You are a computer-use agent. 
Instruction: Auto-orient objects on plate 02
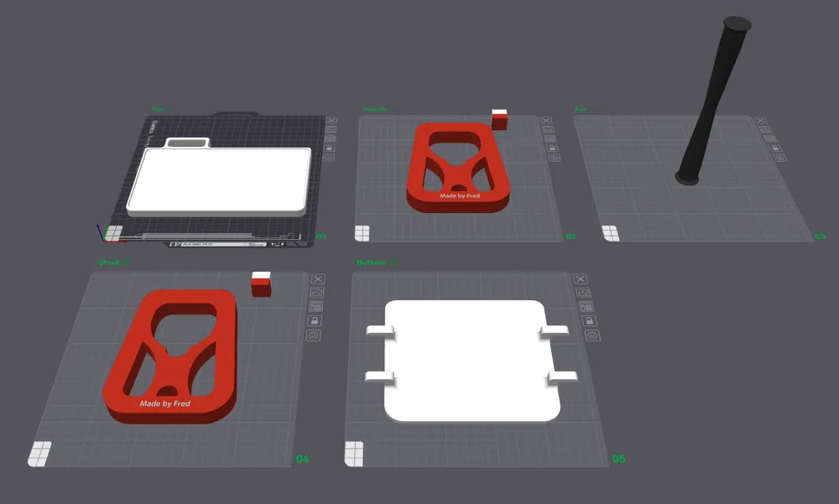pos(548,129)
